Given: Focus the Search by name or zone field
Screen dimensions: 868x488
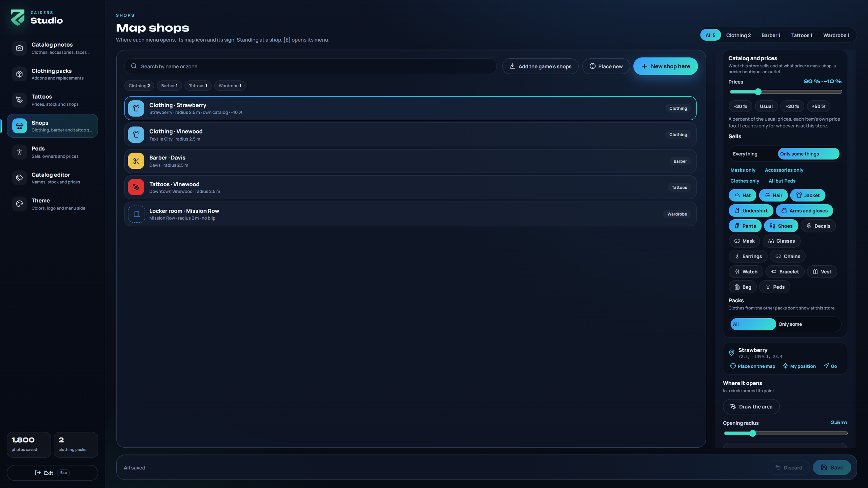Looking at the screenshot, I should click(x=310, y=66).
